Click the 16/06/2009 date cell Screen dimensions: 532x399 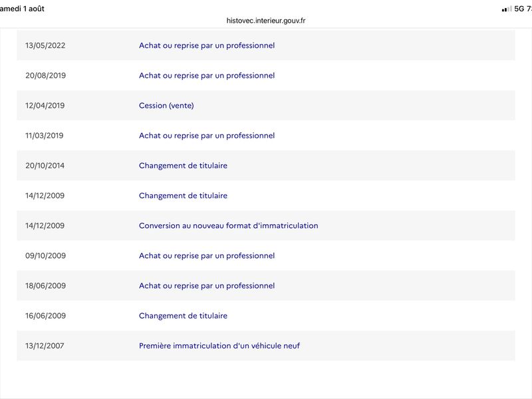pos(45,315)
